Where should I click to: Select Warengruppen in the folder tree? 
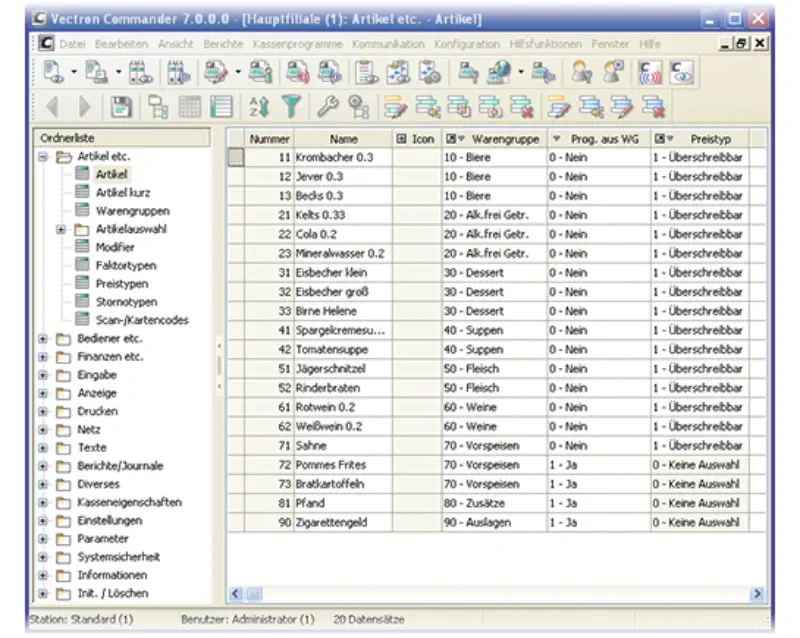pos(132,211)
